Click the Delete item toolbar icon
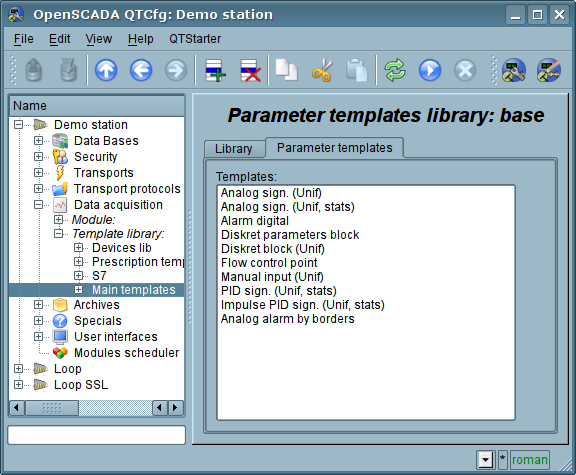 tap(251, 70)
